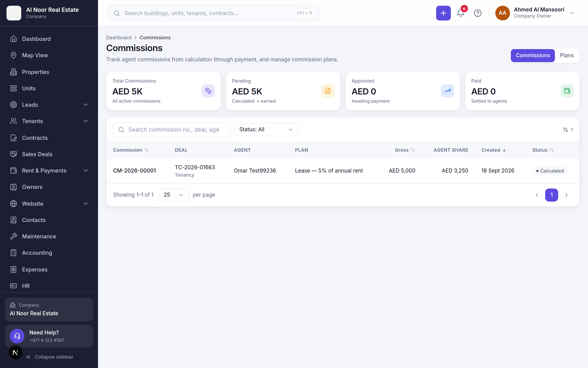588x368 pixels.
Task: Focus the global search buildings field
Action: (214, 13)
